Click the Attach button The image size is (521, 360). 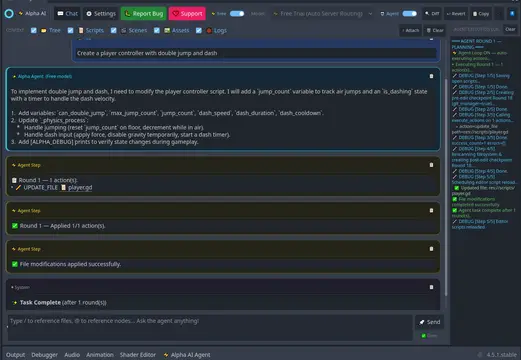410,30
